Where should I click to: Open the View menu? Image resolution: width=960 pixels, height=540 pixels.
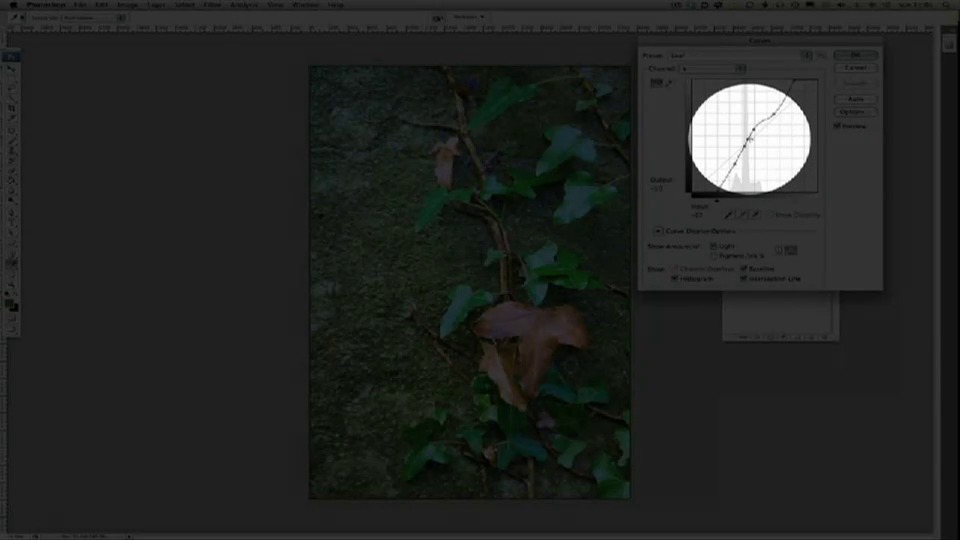point(276,4)
